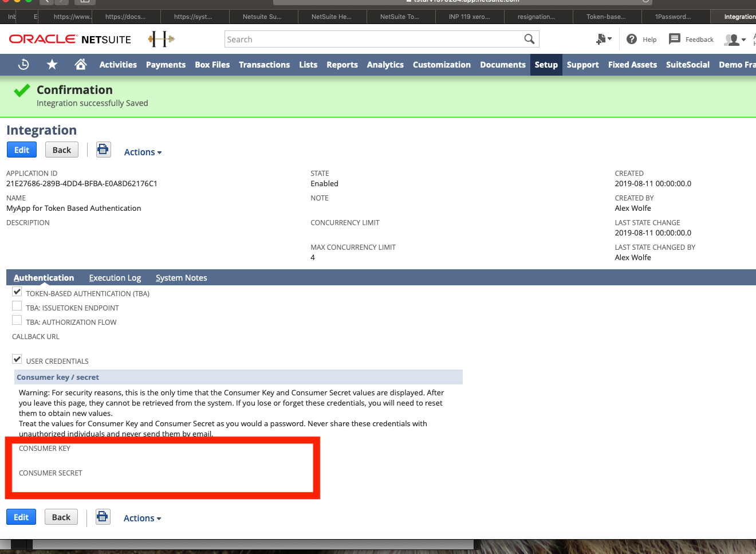Click the top Back button

click(x=62, y=150)
